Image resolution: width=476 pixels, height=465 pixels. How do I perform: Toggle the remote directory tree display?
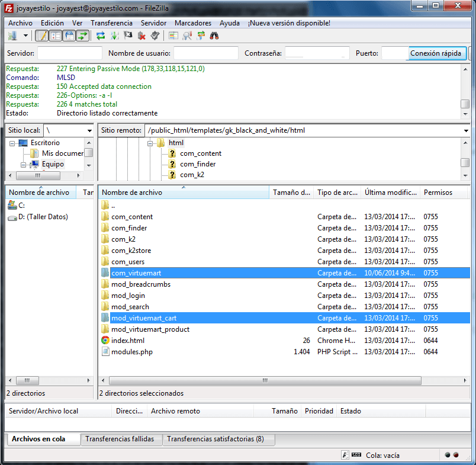(69, 36)
